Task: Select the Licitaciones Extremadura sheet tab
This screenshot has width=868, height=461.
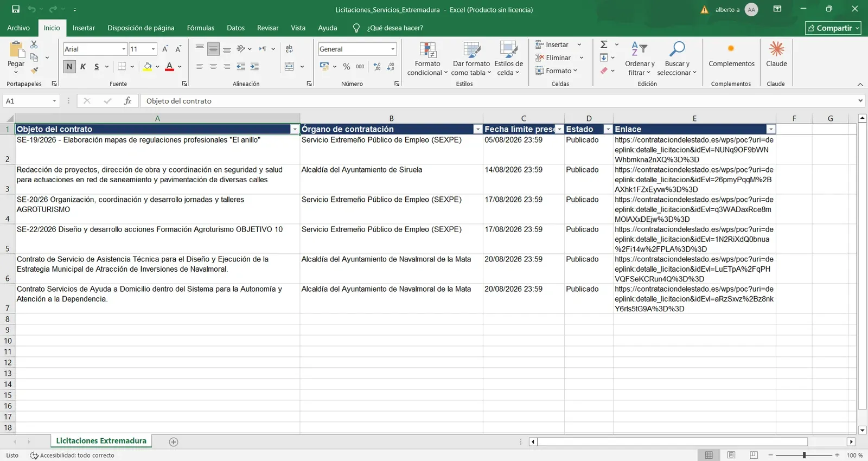Action: [x=101, y=441]
